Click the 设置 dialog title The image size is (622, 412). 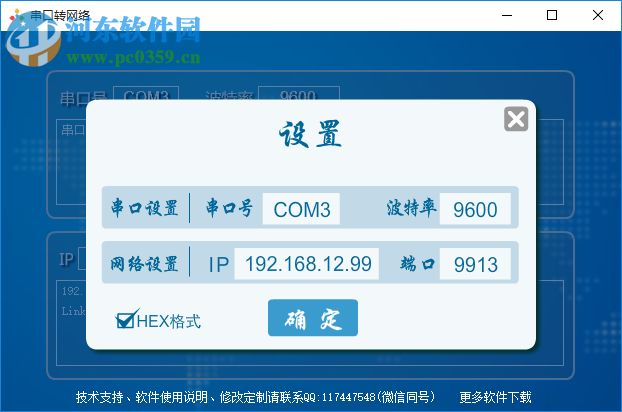(310, 134)
